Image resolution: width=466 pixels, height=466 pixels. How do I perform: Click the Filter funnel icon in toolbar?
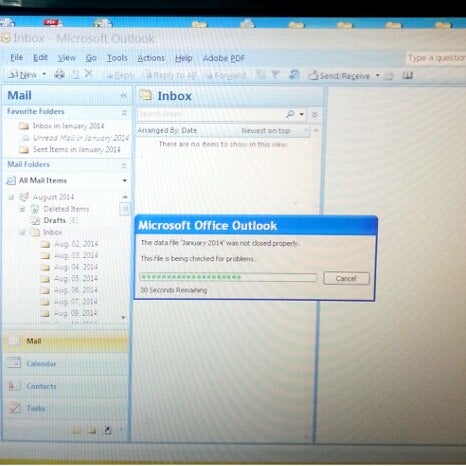(x=275, y=75)
